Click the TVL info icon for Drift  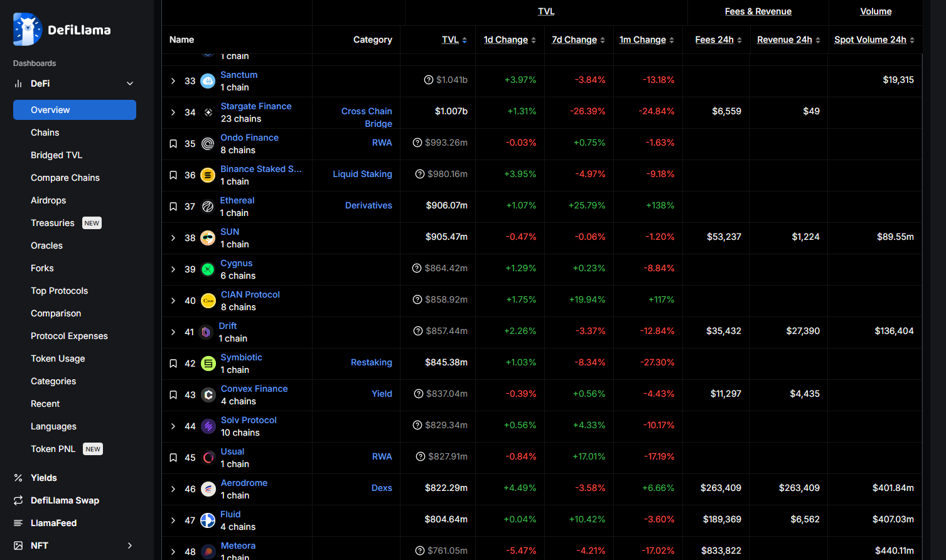point(418,331)
